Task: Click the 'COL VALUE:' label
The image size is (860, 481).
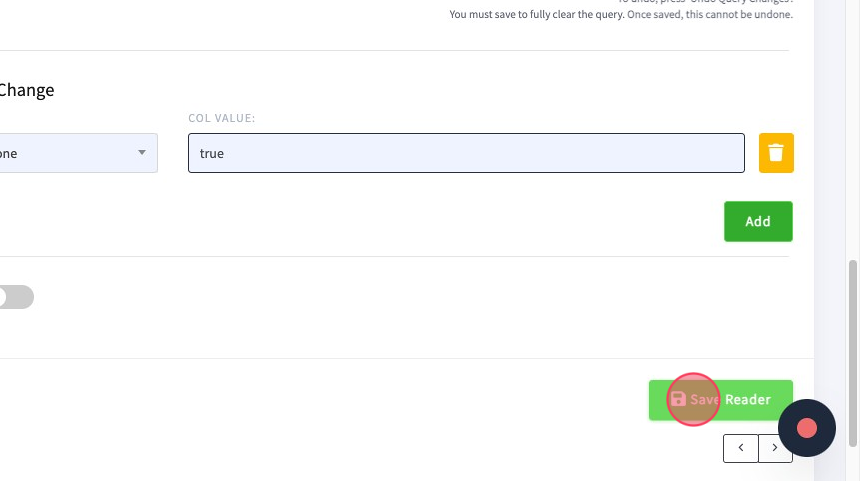Action: pos(222,118)
